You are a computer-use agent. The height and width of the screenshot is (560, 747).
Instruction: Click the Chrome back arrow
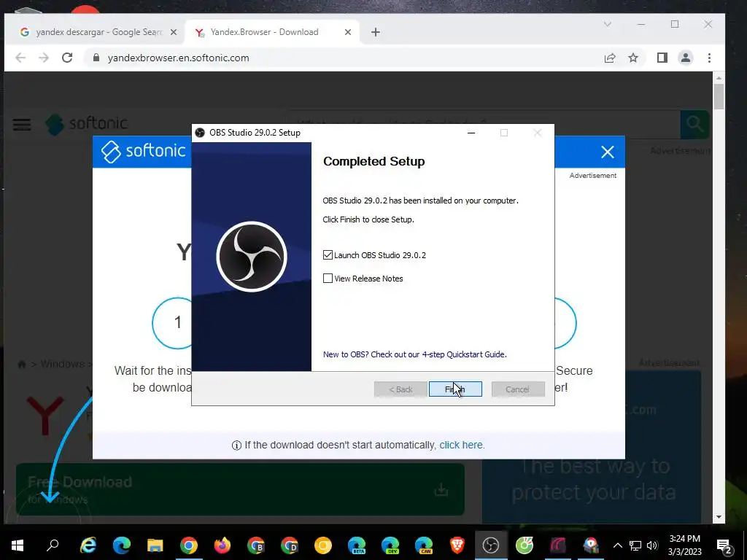click(x=20, y=58)
